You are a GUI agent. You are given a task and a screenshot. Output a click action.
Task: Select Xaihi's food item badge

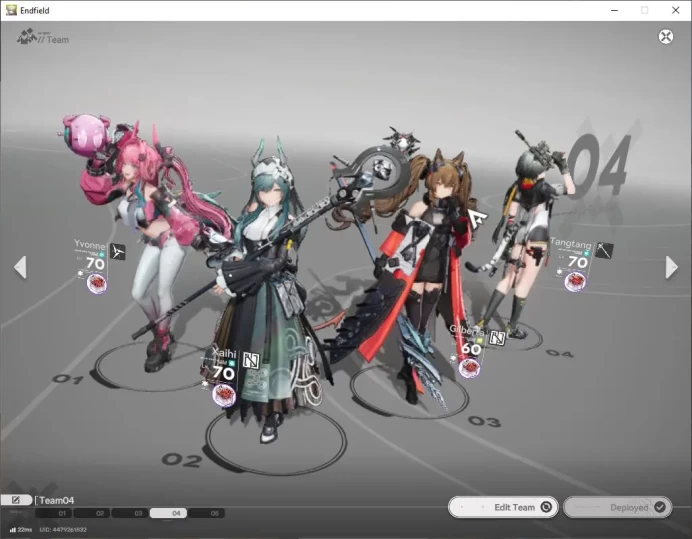coord(224,395)
